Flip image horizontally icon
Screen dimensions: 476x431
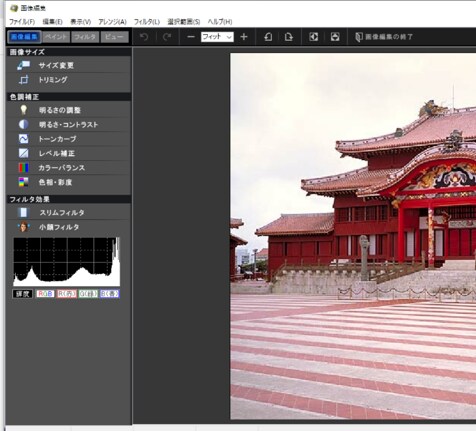tap(314, 37)
